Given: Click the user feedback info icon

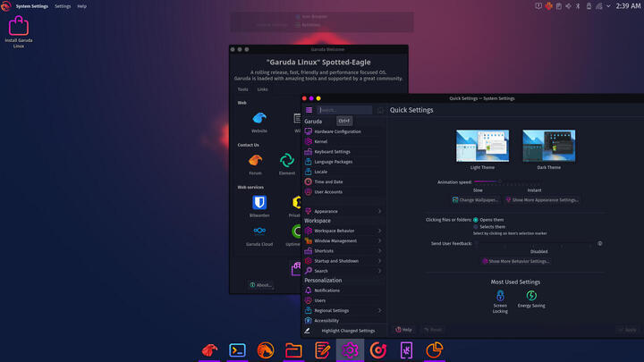Looking at the screenshot, I should click(600, 243).
